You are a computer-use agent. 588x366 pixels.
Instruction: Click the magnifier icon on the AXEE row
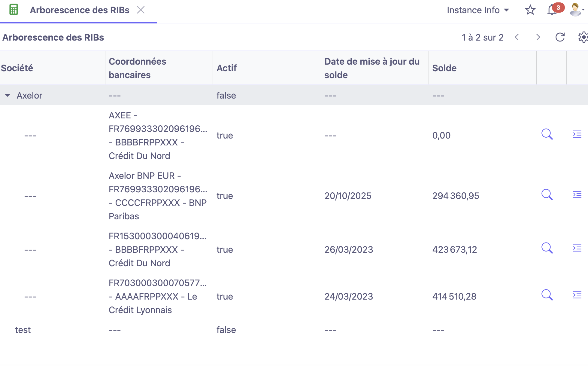[547, 135]
